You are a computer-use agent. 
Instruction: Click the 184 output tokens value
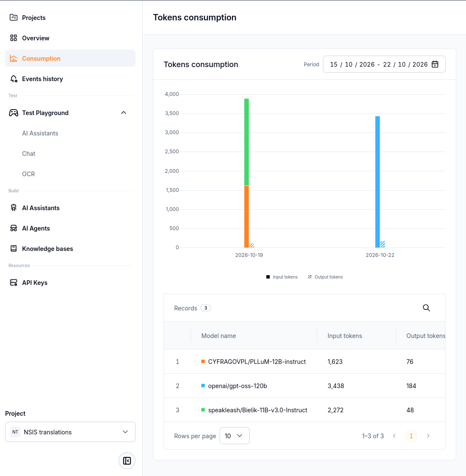point(411,386)
